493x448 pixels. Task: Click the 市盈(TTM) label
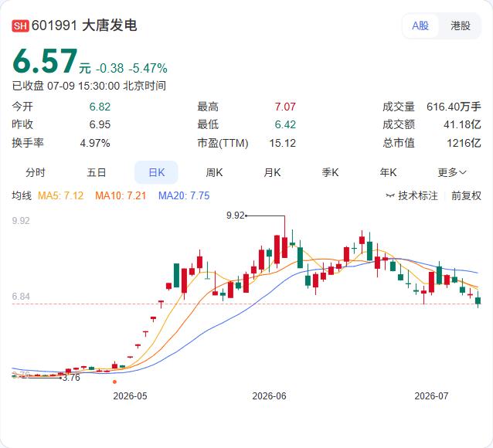(x=223, y=144)
